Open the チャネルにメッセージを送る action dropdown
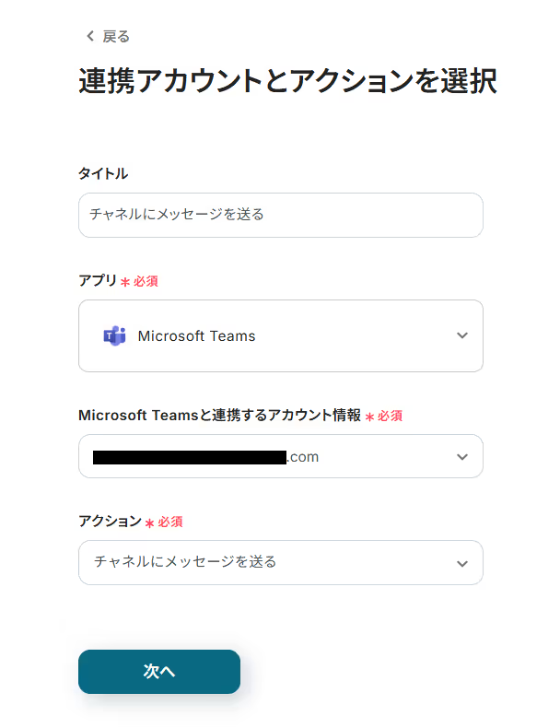Image resolution: width=560 pixels, height=728 pixels. (x=281, y=563)
